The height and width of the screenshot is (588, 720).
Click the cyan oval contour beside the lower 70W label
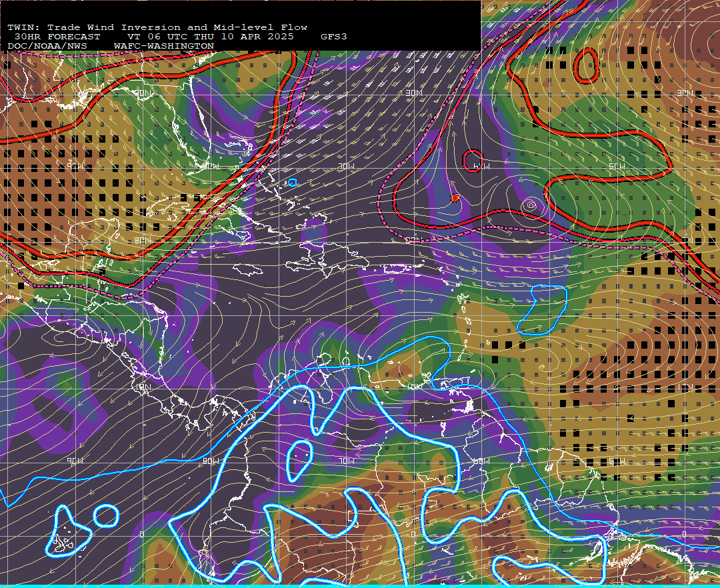point(299,461)
